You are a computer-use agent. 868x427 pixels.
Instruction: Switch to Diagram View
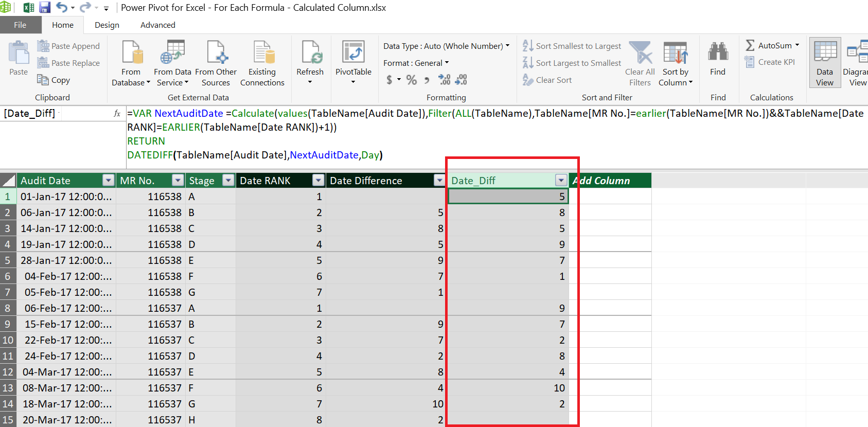pyautogui.click(x=856, y=63)
